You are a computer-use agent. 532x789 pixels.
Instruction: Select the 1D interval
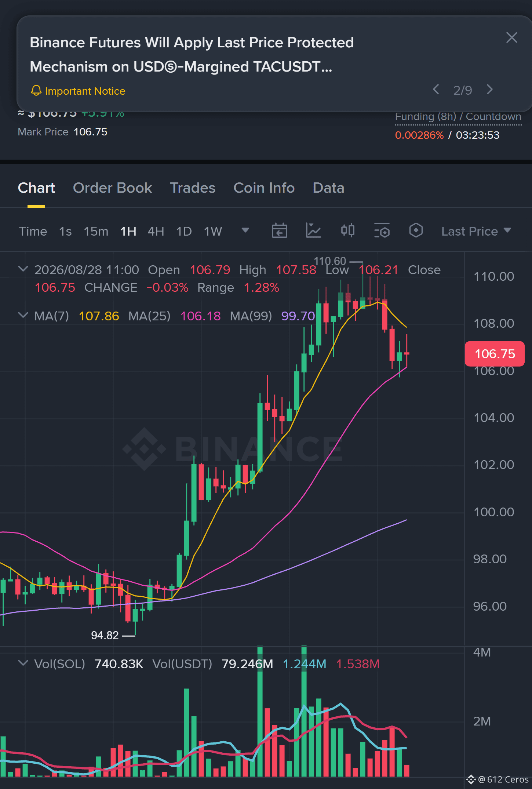(184, 231)
